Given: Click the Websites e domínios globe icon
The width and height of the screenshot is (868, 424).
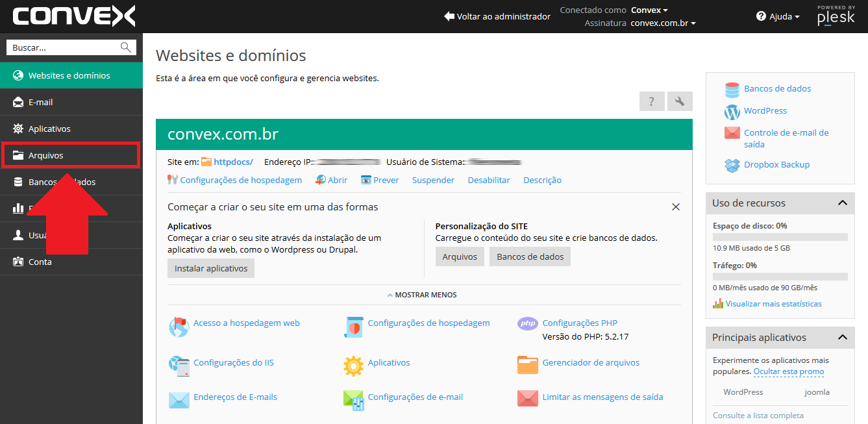Looking at the screenshot, I should [18, 75].
